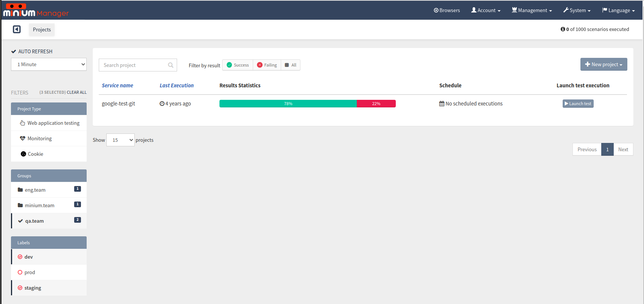This screenshot has width=644, height=304.
Task: Open the Language menu
Action: (619, 10)
